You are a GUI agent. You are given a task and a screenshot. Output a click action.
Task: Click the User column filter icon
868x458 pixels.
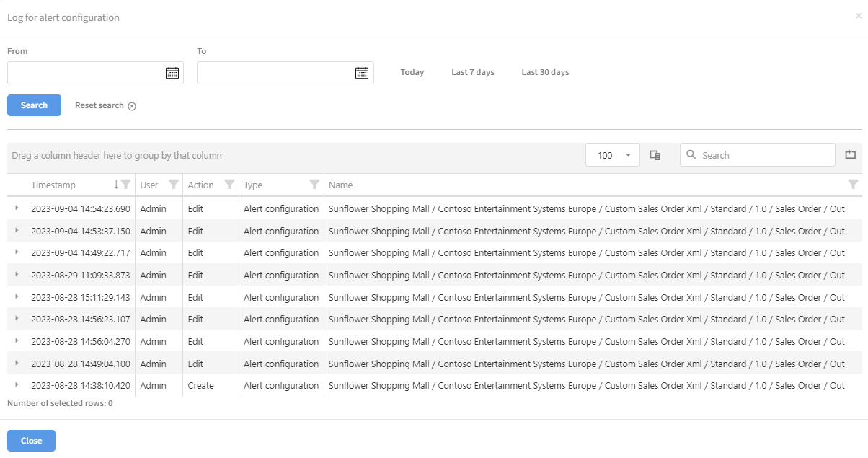pos(173,185)
